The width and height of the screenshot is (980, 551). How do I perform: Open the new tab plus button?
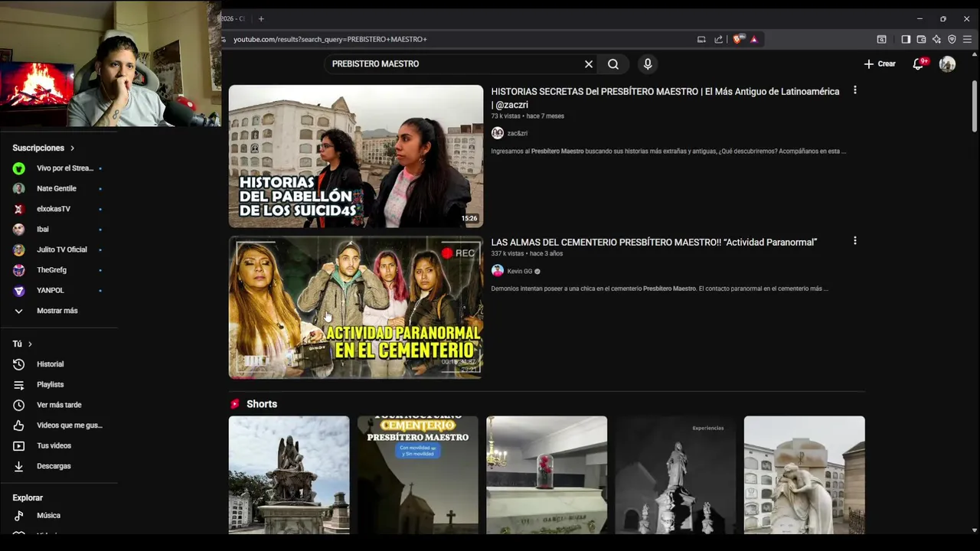[x=261, y=18]
